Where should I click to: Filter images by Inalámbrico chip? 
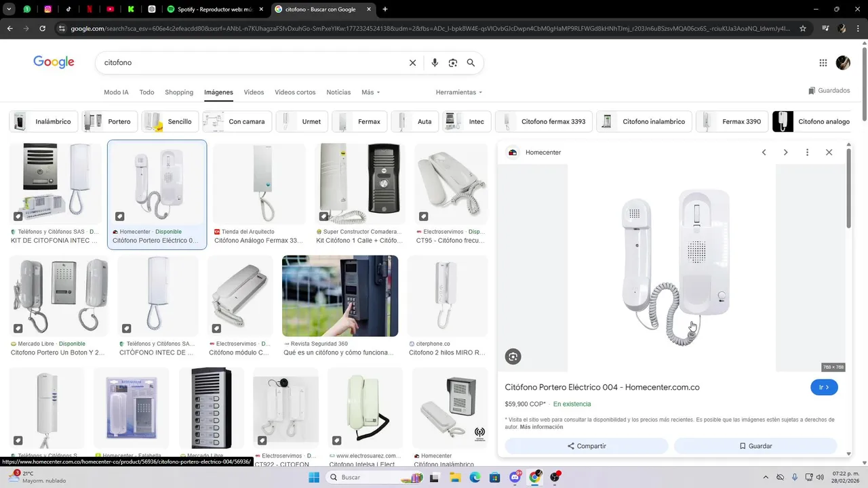pyautogui.click(x=43, y=122)
